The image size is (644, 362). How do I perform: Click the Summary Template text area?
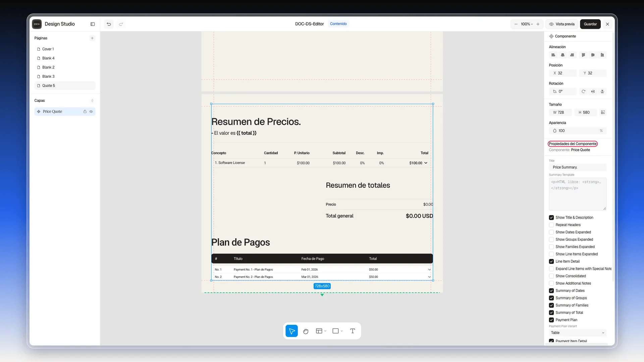coord(578,194)
